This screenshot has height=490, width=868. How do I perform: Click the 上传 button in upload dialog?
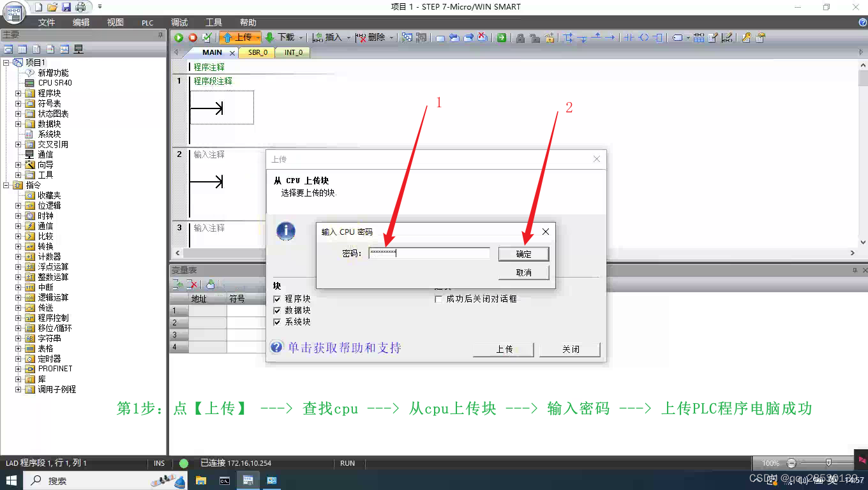pyautogui.click(x=504, y=350)
